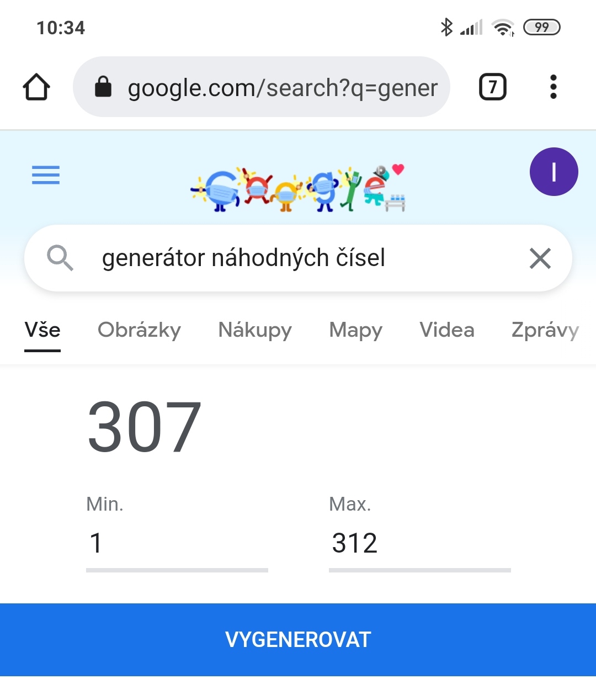Edit the Min. value field

[177, 543]
